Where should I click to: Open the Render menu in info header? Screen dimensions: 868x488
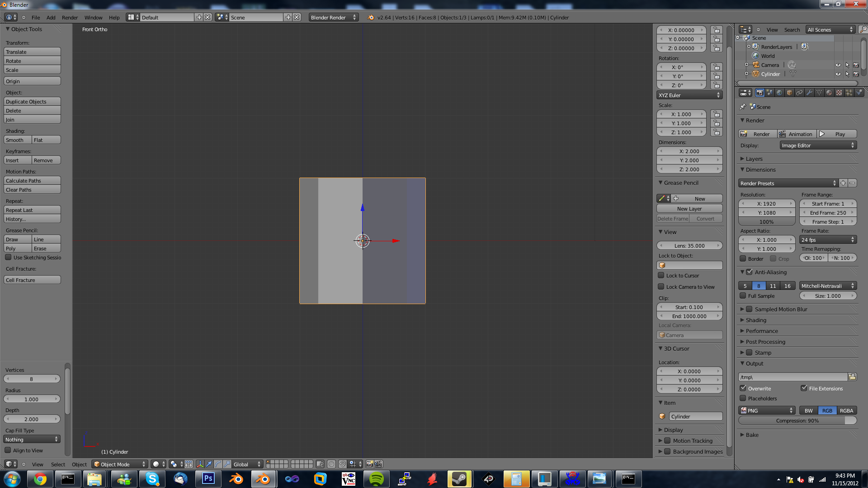[x=70, y=17]
